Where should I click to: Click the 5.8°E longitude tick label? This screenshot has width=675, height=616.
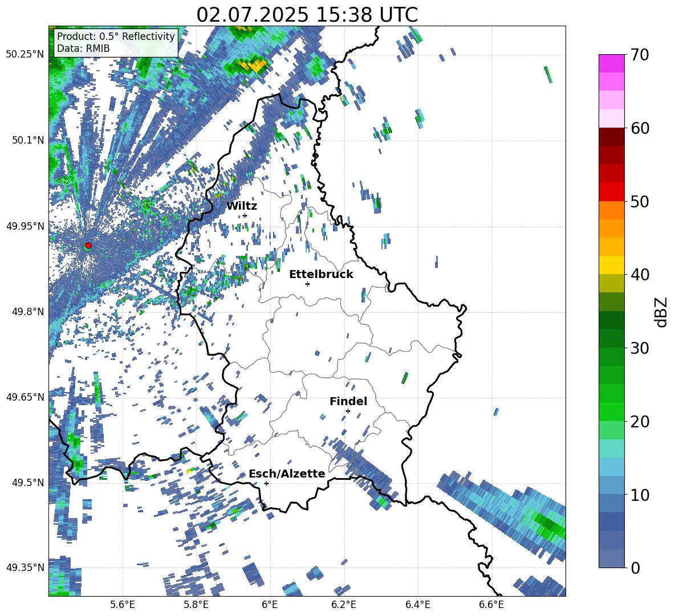196,605
